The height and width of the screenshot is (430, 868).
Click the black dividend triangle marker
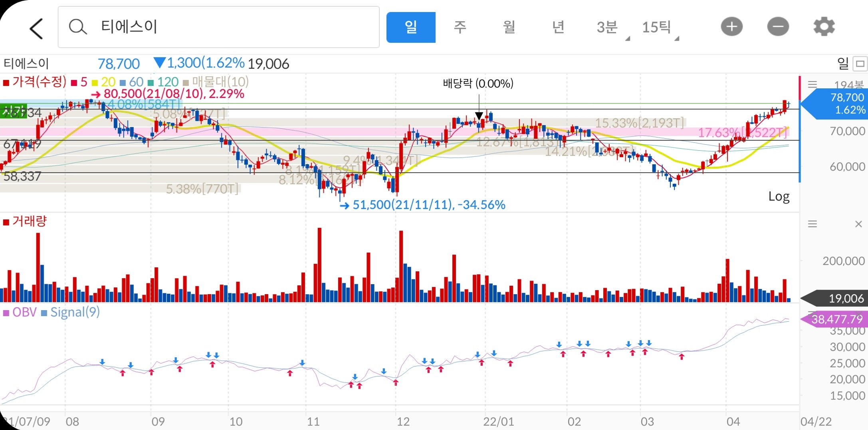[479, 116]
